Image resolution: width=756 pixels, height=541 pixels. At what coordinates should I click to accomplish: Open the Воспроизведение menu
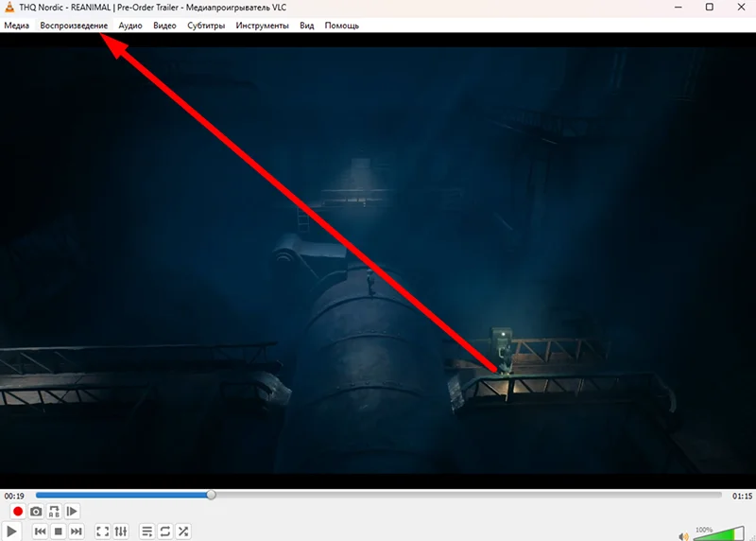point(74,26)
